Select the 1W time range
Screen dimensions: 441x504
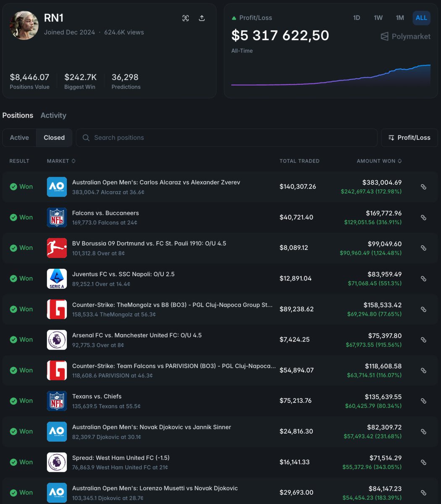pos(378,18)
